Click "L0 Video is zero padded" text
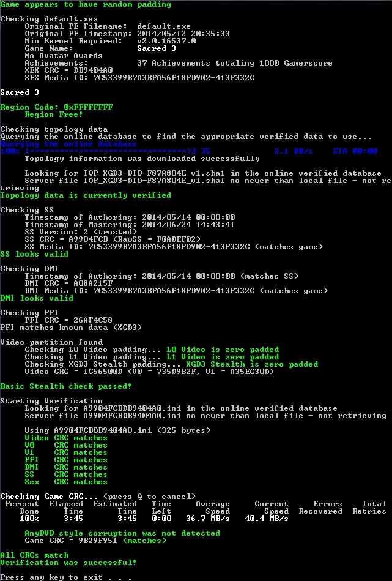 click(x=223, y=350)
